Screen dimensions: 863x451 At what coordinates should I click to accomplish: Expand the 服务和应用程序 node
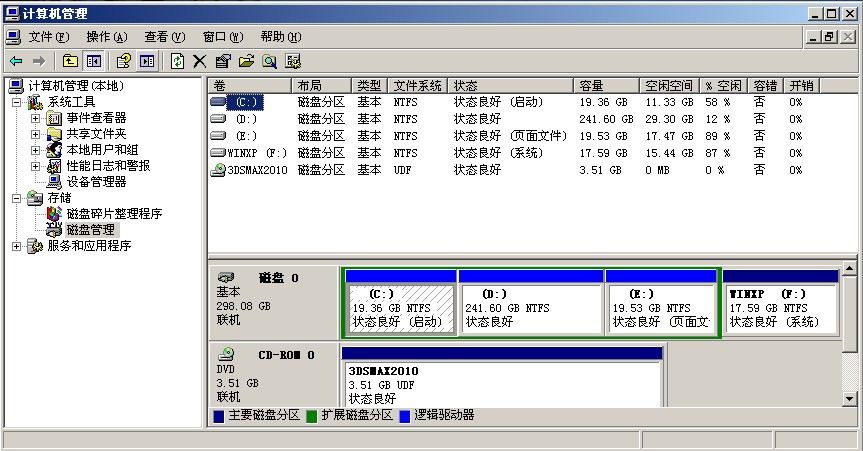[x=17, y=246]
